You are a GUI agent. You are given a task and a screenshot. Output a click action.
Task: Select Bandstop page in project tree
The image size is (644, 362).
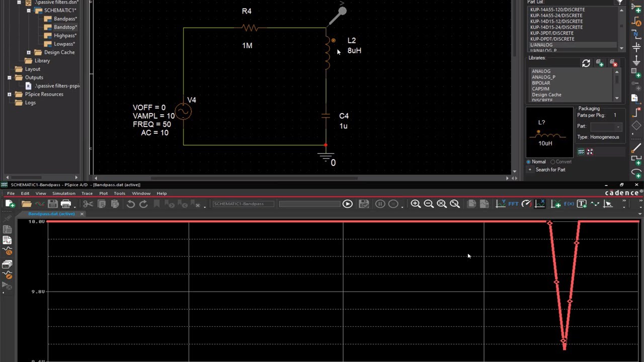pos(65,27)
